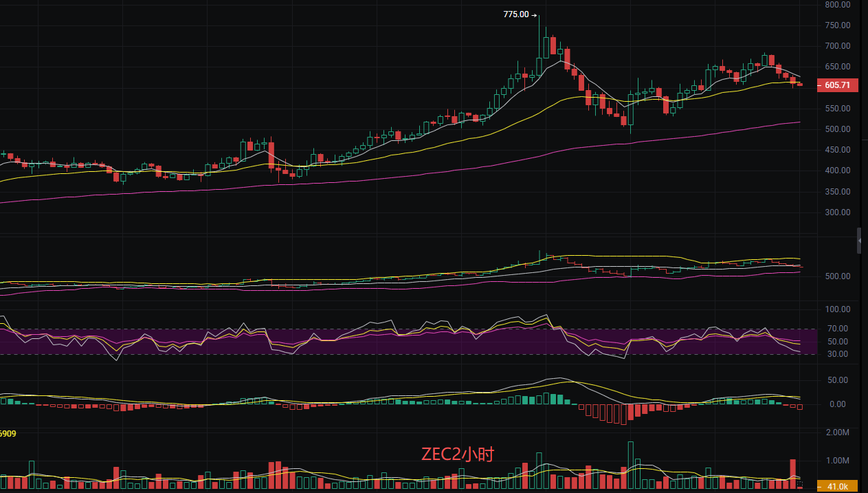Select the 700.00 level on price axis

[x=838, y=46]
